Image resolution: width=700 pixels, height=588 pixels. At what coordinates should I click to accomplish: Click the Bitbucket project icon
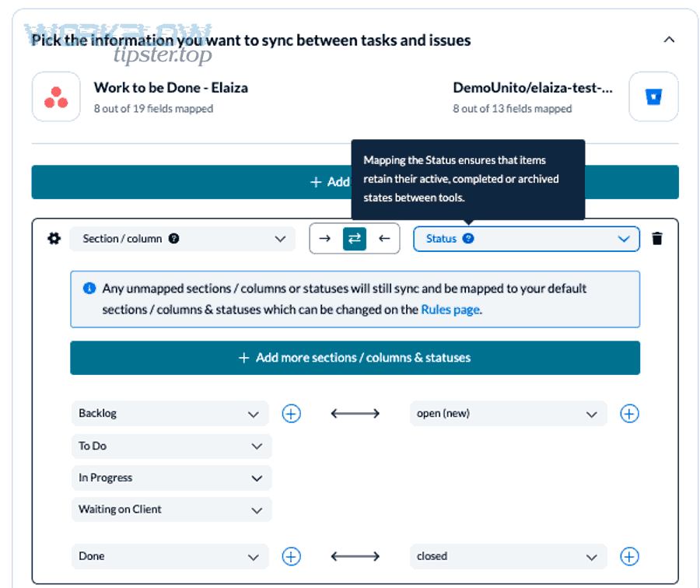[653, 96]
